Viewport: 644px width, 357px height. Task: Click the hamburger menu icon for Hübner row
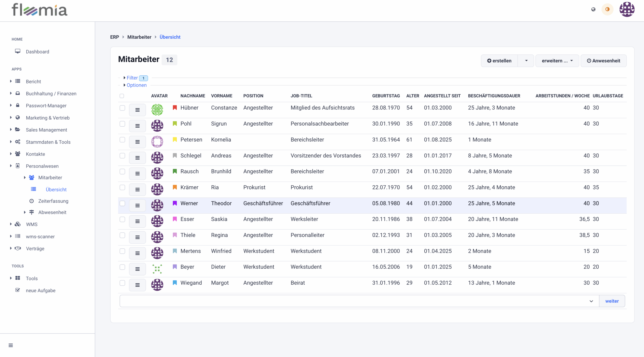(137, 110)
